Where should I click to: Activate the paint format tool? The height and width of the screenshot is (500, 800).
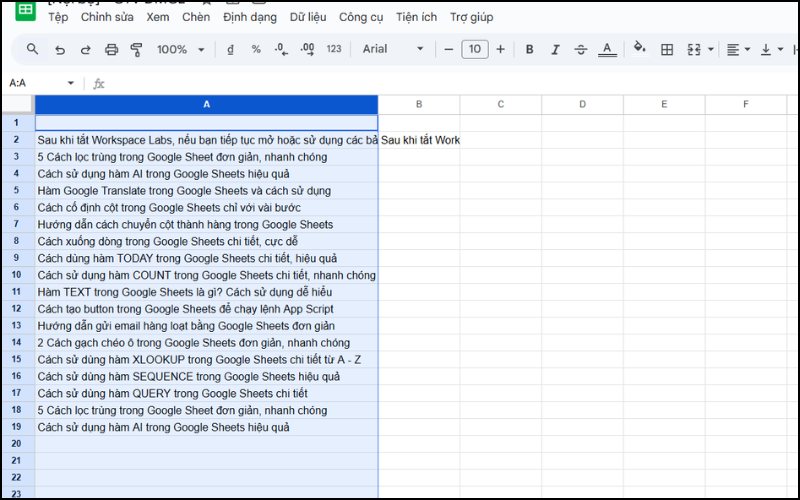coord(137,49)
